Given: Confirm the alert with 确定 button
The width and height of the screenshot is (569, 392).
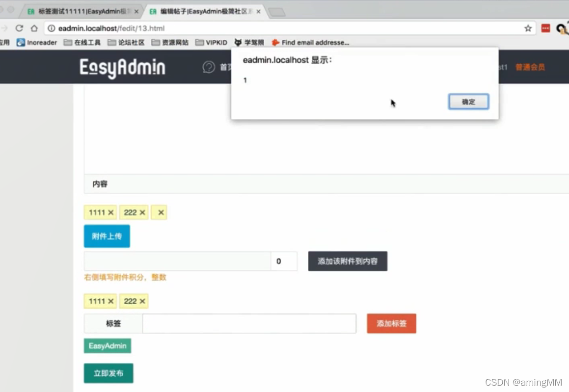Looking at the screenshot, I should coord(468,102).
